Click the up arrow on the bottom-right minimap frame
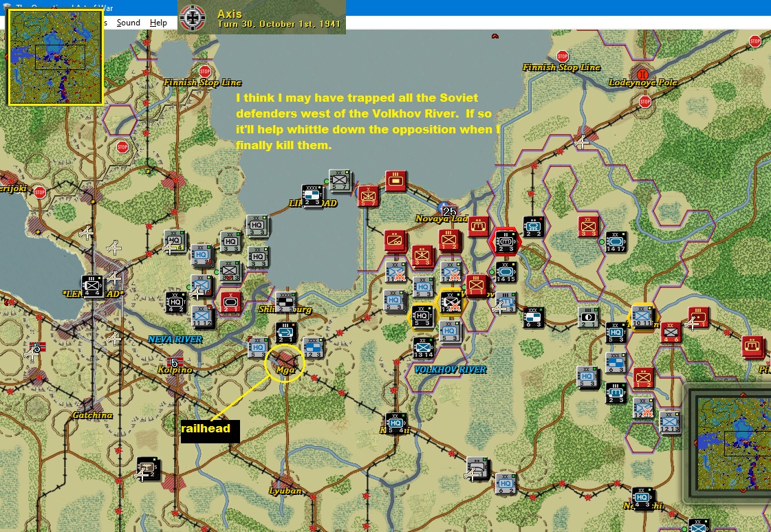The width and height of the screenshot is (771, 532). [x=743, y=394]
